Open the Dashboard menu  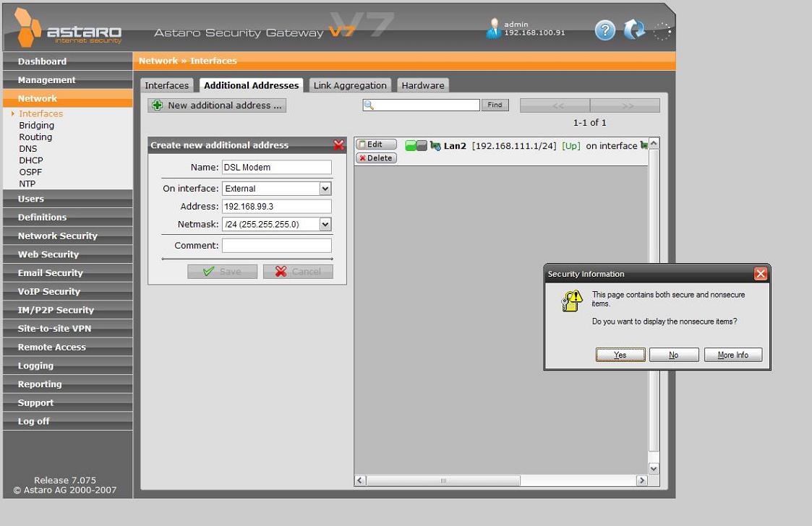(68, 61)
